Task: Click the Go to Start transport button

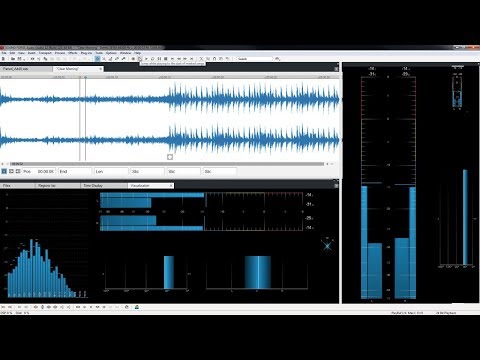Action: pyautogui.click(x=172, y=59)
